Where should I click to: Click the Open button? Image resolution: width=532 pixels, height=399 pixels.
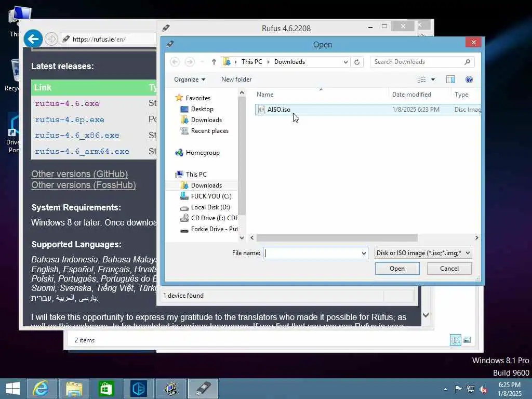tap(397, 269)
